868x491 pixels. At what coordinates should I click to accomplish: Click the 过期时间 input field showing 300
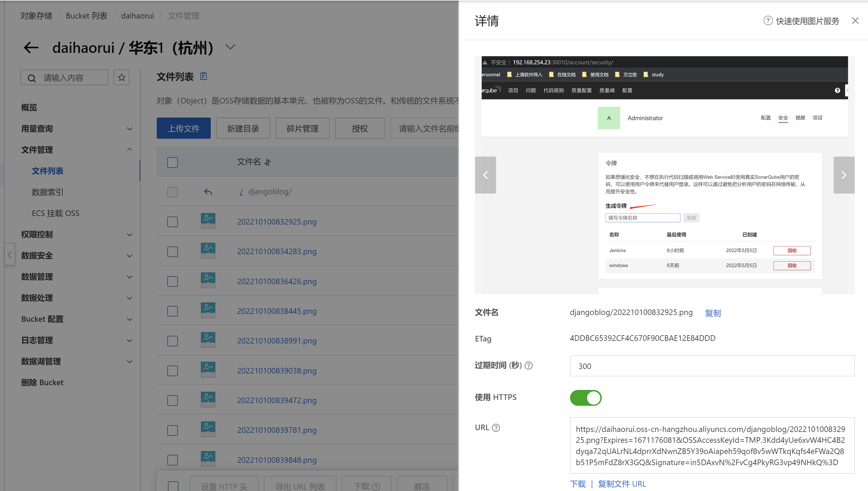click(712, 366)
